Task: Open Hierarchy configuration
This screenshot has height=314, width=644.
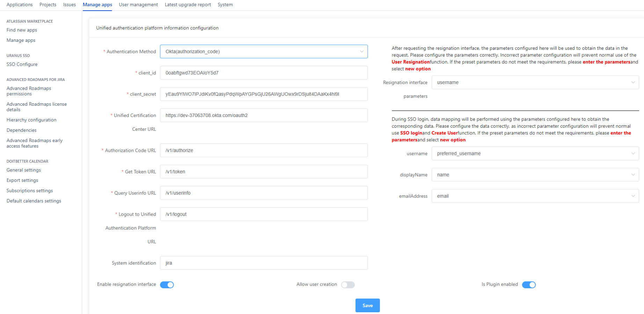Action: point(31,120)
